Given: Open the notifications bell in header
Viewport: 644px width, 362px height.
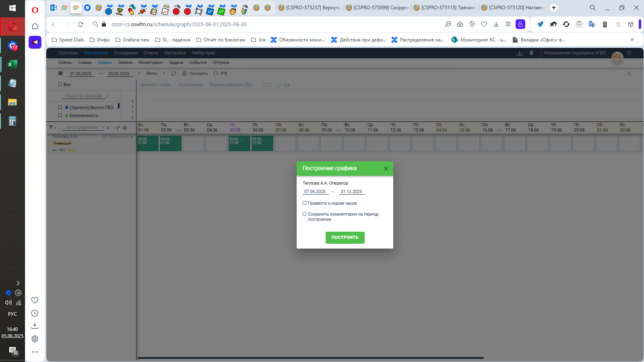Looking at the screenshot, I should [532, 53].
